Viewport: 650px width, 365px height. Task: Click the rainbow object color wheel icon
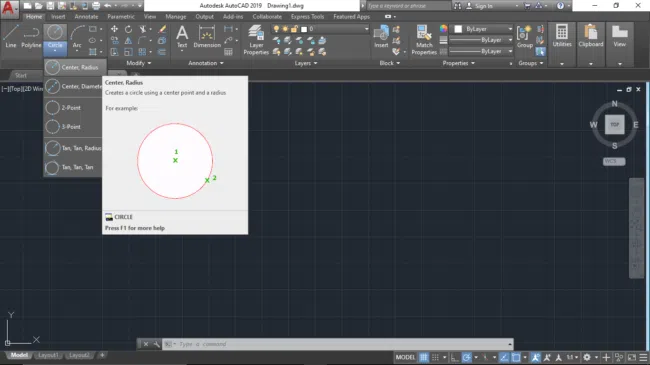click(x=443, y=28)
